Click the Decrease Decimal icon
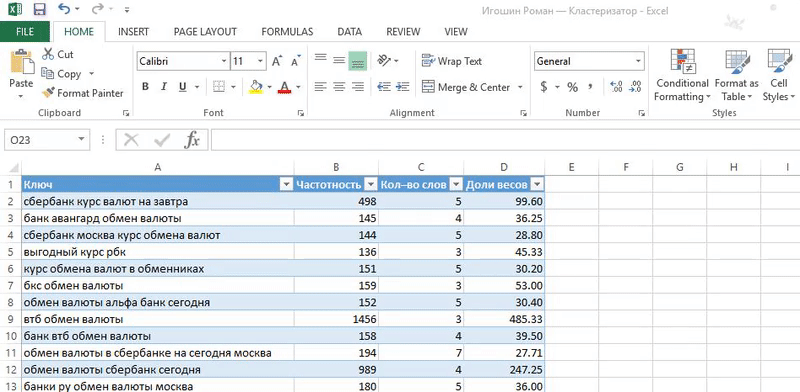Screen dimensions: 800x392 click(635, 87)
